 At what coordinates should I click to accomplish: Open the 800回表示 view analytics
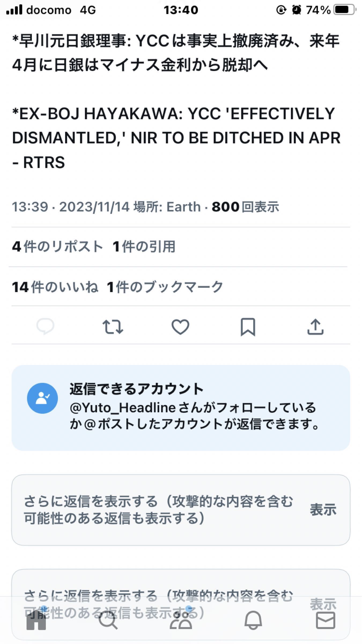[245, 207]
